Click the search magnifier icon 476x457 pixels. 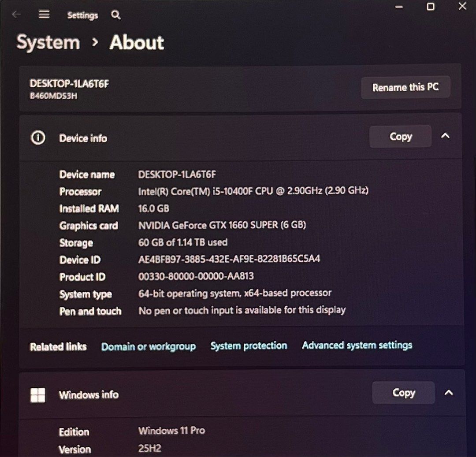115,15
